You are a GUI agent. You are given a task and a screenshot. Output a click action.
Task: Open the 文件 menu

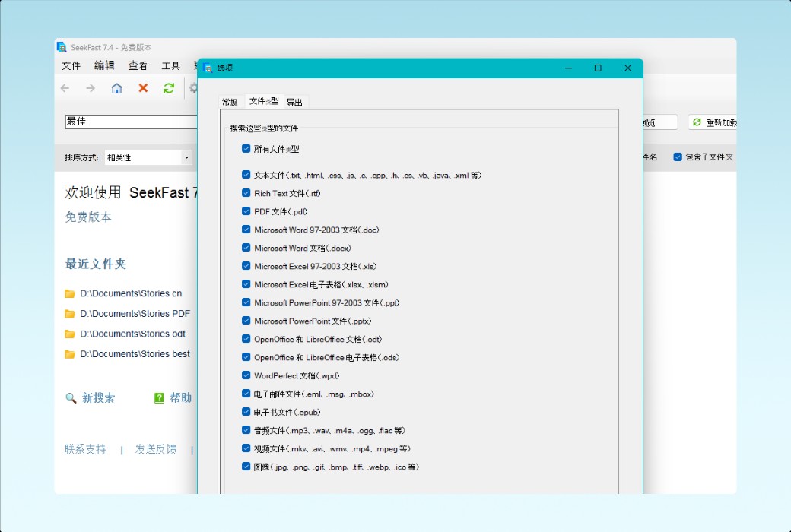click(71, 65)
